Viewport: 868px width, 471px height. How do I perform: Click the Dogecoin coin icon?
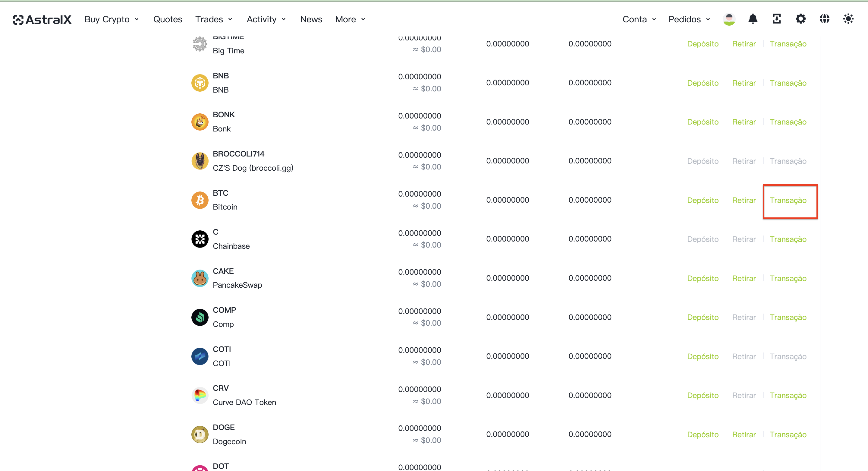pos(200,435)
